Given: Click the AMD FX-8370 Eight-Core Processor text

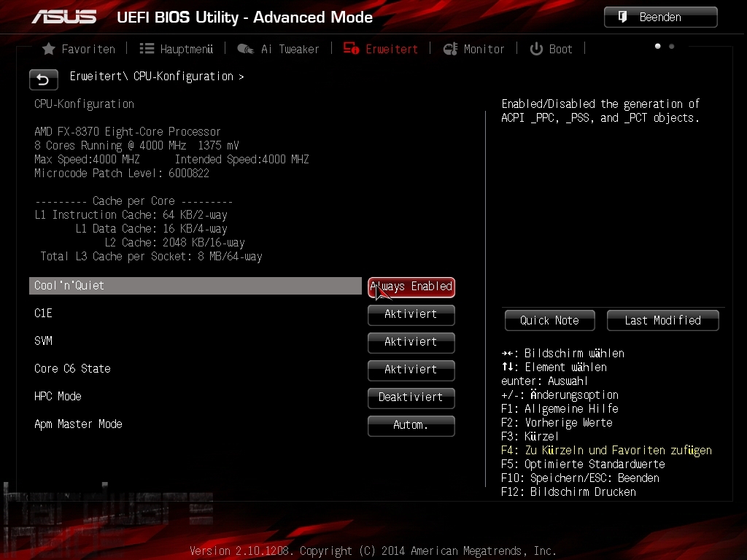Looking at the screenshot, I should point(127,131).
